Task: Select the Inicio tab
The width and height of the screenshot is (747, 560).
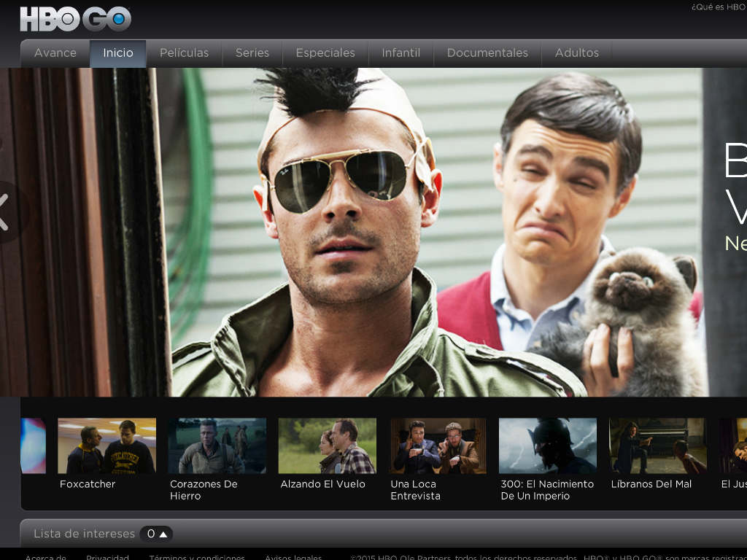Action: click(x=118, y=52)
